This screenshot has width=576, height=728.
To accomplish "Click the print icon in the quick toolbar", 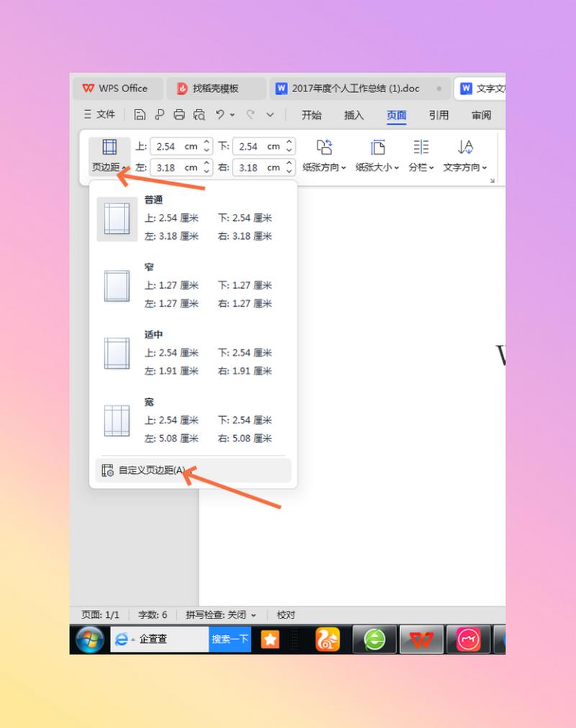I will [x=179, y=114].
